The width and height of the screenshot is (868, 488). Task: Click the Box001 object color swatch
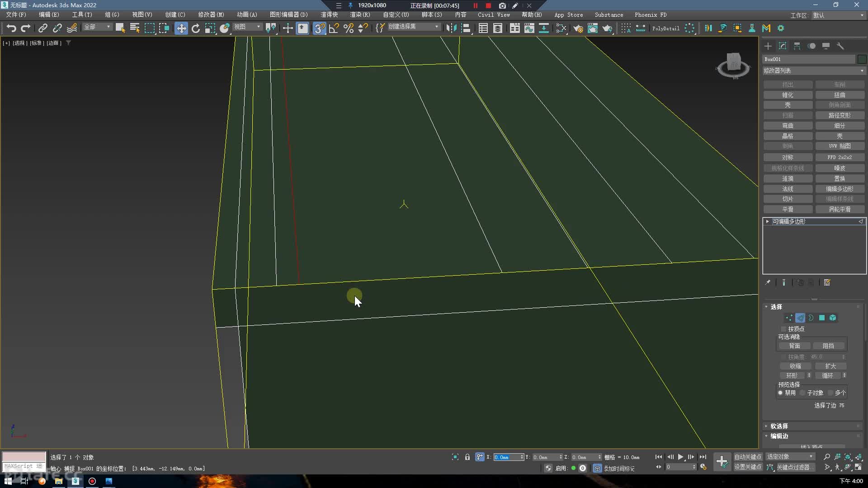(862, 59)
